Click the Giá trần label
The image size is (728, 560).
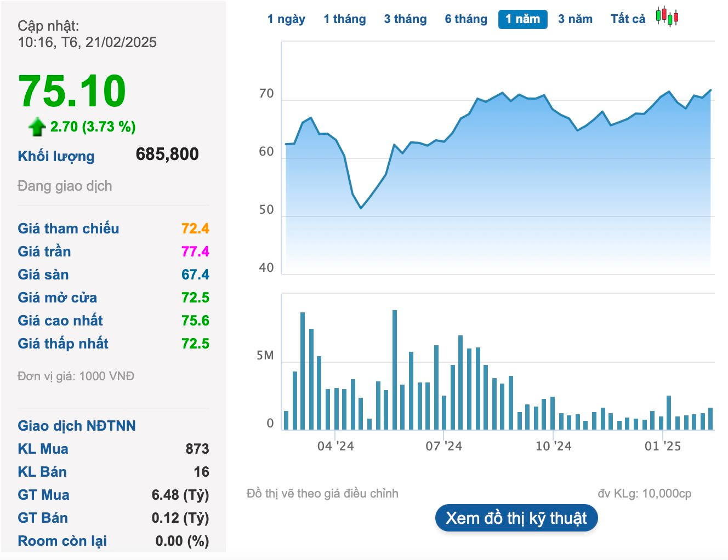44,252
